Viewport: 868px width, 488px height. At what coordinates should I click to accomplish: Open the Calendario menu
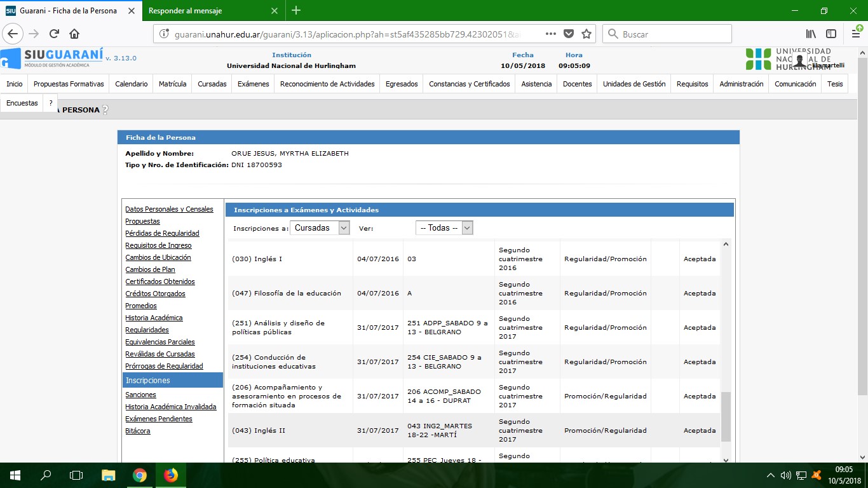[x=132, y=84]
